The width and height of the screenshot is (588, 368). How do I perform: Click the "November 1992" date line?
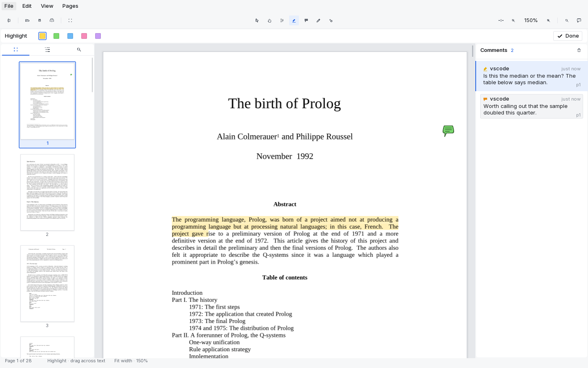coord(285,156)
